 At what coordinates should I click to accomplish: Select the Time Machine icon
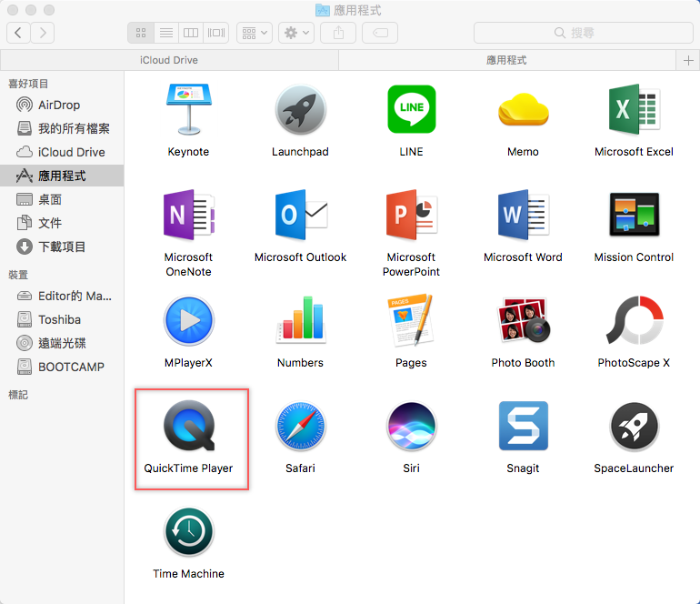tap(188, 531)
